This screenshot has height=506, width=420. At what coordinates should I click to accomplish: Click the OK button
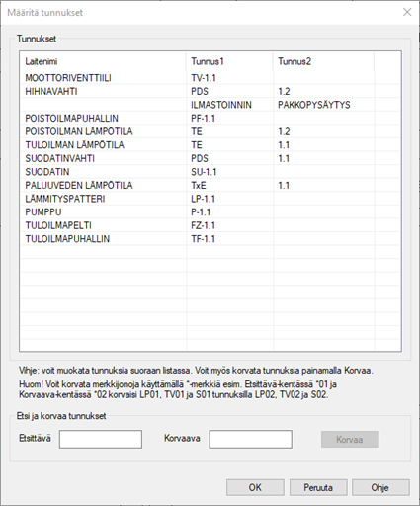pos(255,487)
